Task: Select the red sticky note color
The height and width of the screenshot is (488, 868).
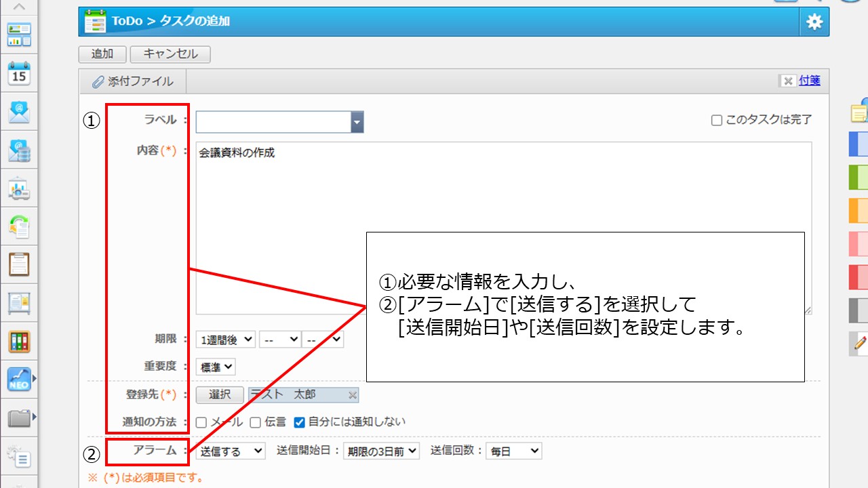Action: click(x=859, y=277)
